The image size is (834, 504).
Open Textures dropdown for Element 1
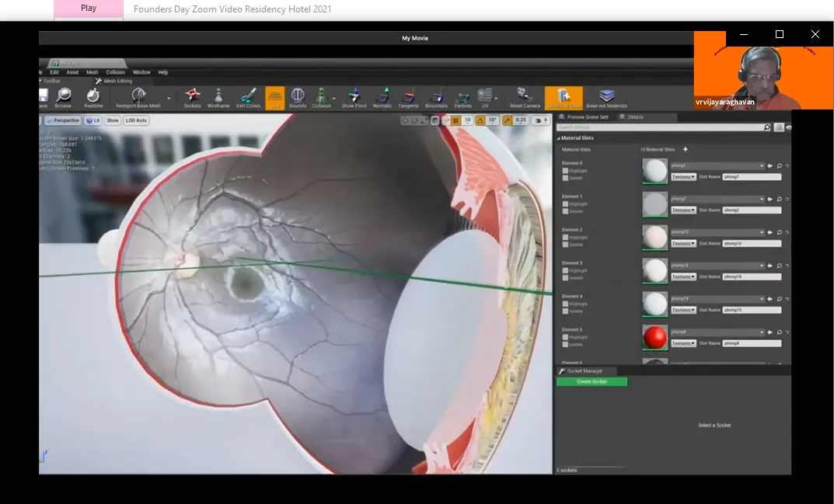click(x=683, y=210)
